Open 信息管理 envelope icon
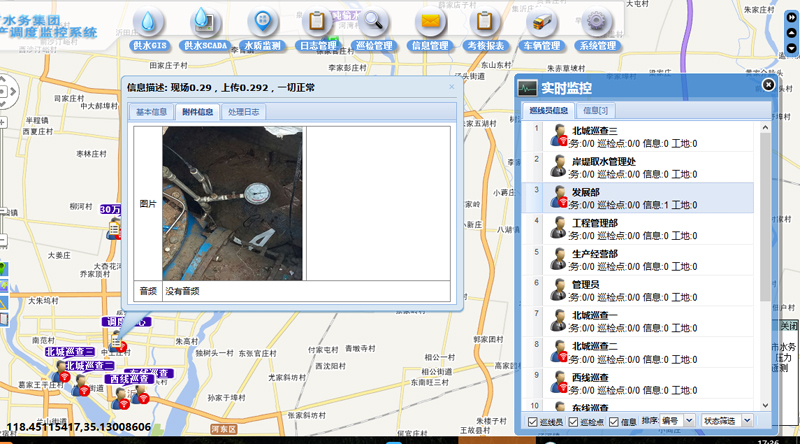This screenshot has height=444, width=800. 430,22
